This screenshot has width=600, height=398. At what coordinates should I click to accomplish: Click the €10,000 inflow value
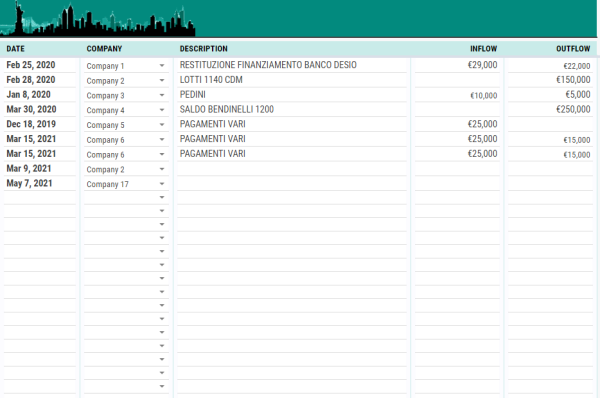coord(483,96)
